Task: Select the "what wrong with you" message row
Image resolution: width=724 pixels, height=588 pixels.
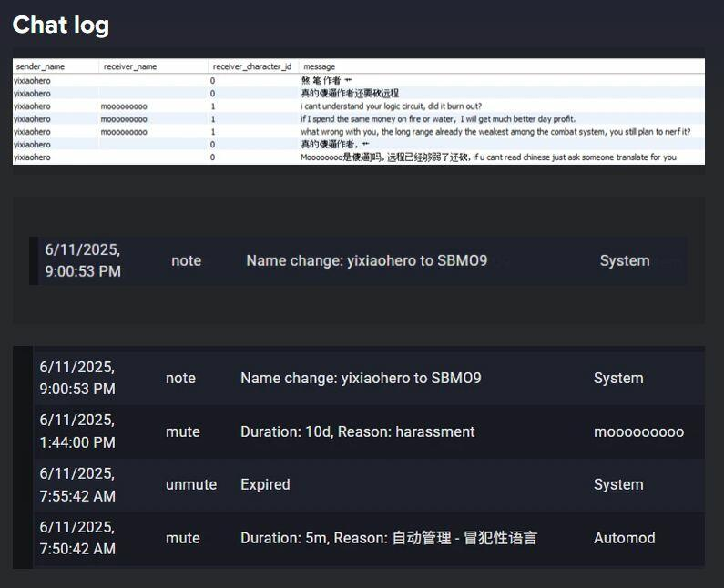Action: click(x=495, y=132)
